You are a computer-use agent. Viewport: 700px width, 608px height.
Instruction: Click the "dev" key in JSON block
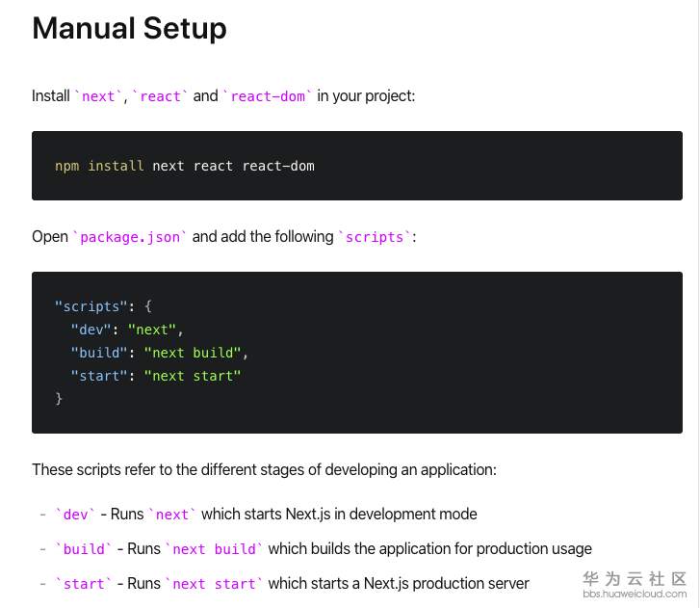click(94, 330)
